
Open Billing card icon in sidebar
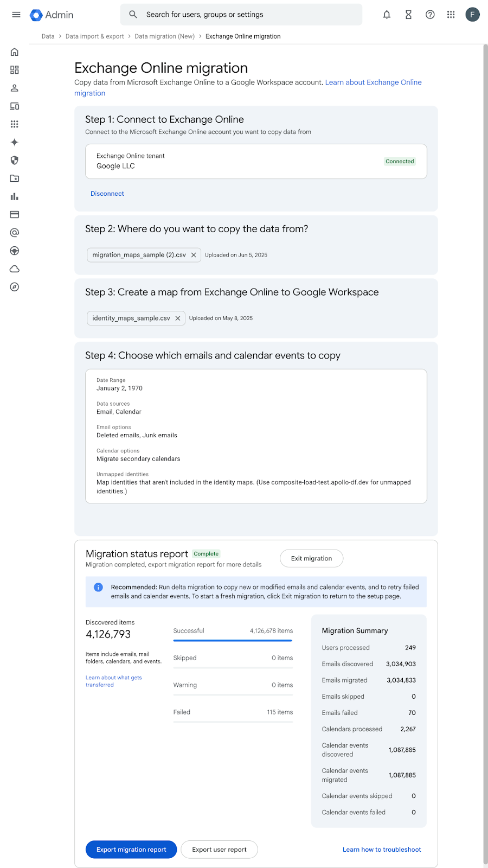[x=15, y=215]
